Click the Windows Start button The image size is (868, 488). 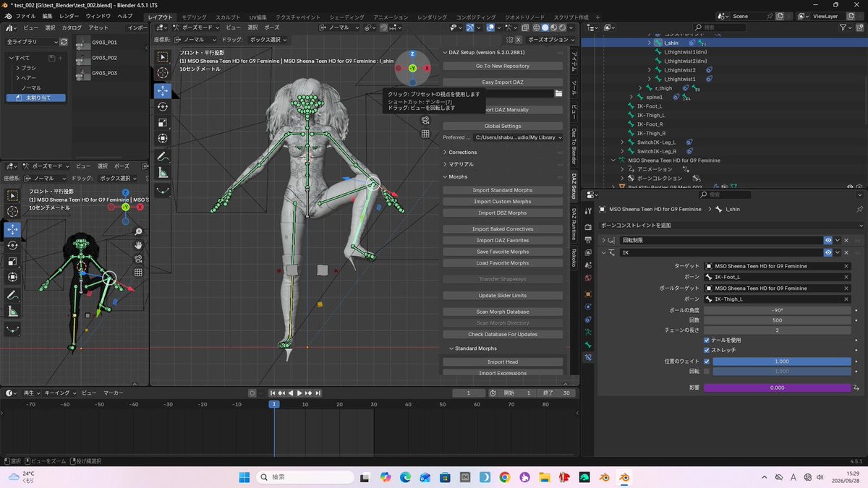tap(244, 477)
